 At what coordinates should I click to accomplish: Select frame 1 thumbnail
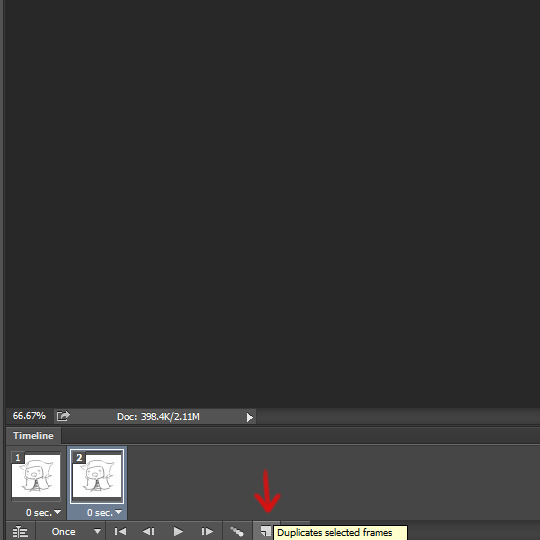(x=36, y=476)
